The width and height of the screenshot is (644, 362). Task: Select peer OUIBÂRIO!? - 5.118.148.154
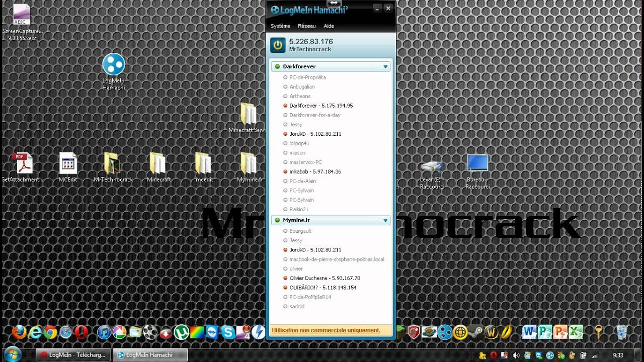point(323,288)
